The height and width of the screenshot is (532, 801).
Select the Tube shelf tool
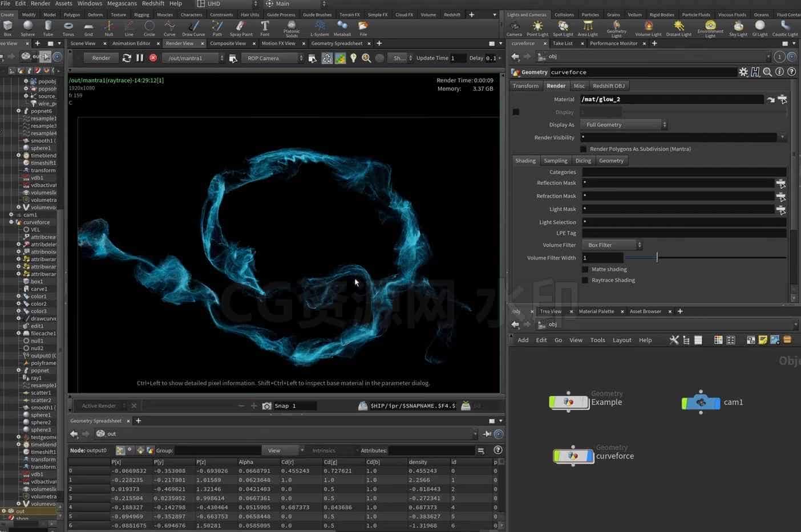48,29
